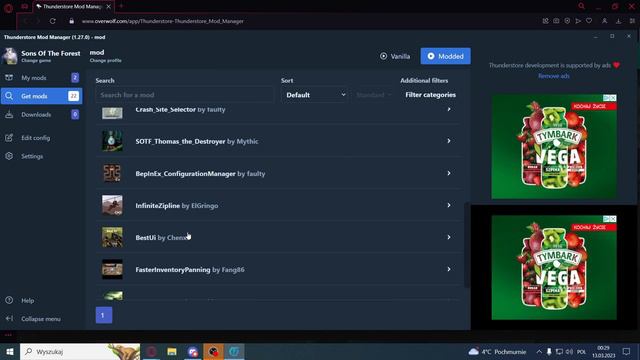Close the Thunderstore Mod Manager browser tab
Screen dimensions: 640x360
[108, 7]
